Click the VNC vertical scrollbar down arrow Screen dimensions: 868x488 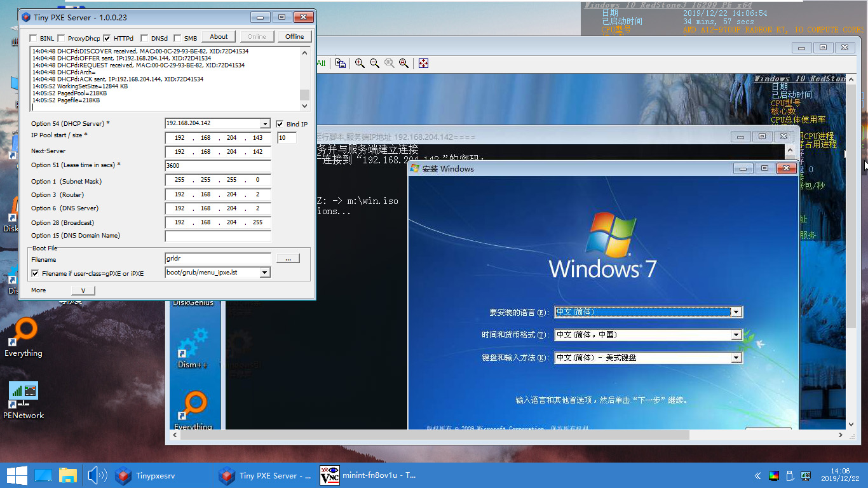pyautogui.click(x=852, y=424)
